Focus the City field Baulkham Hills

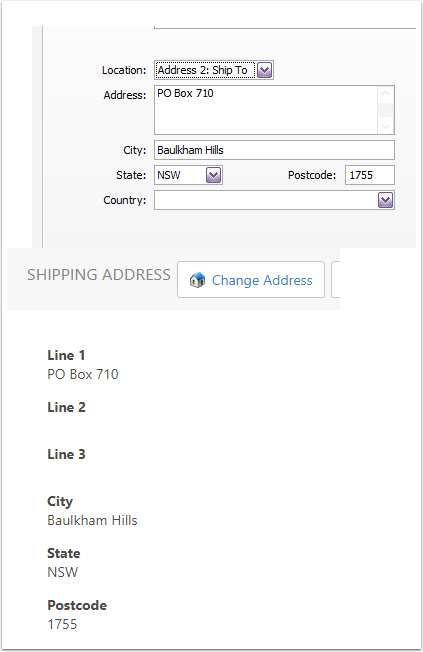pos(275,150)
